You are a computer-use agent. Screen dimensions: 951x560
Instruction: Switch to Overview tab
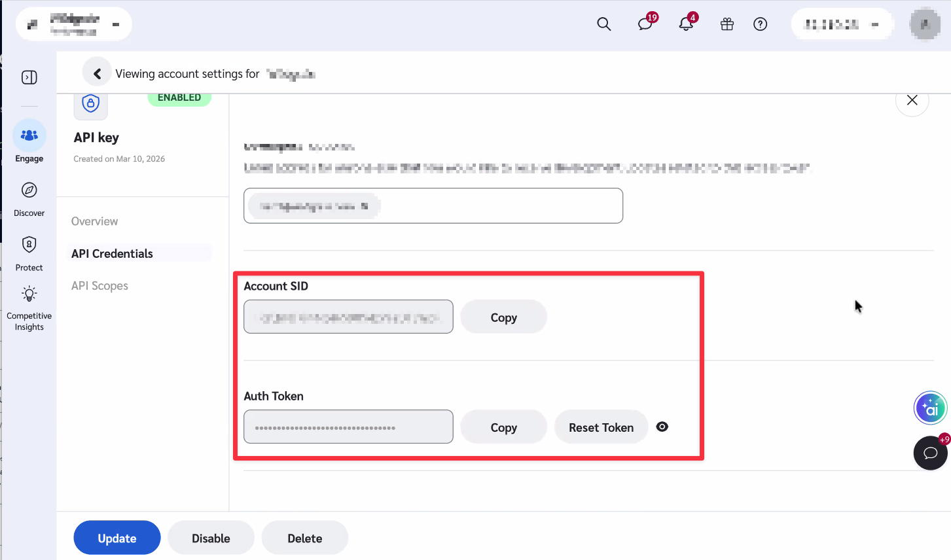[95, 221]
